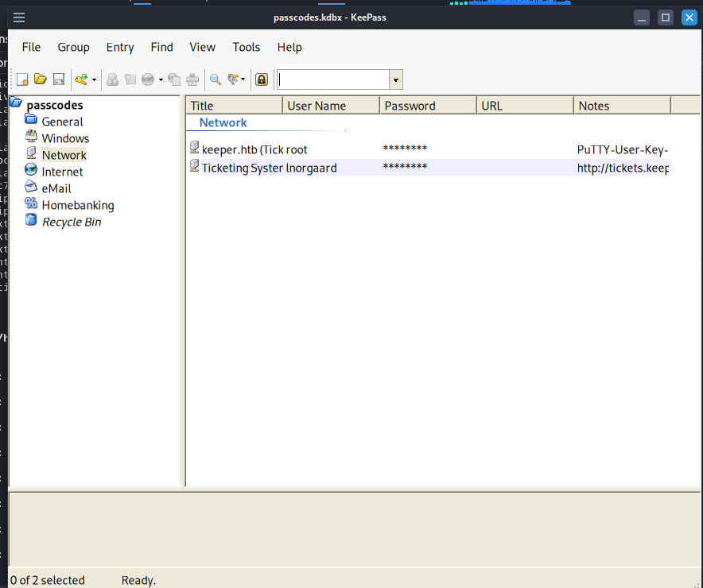The image size is (703, 588).
Task: Open the Entry menu
Action: click(120, 47)
